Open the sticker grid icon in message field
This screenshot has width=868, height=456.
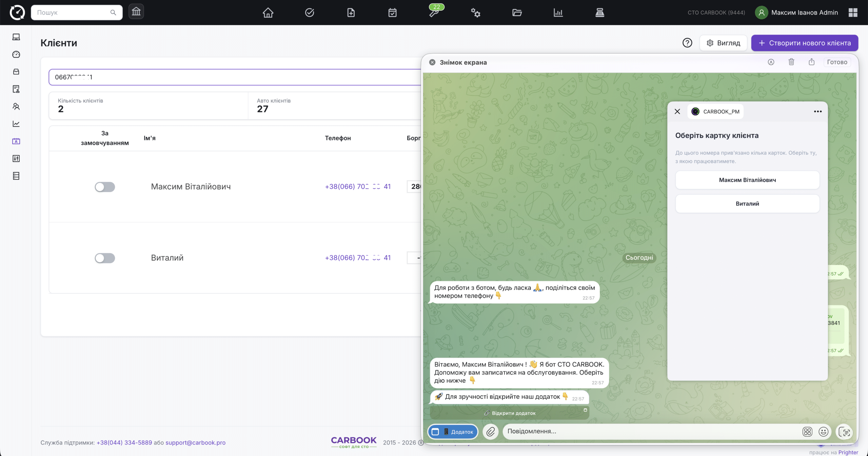807,432
